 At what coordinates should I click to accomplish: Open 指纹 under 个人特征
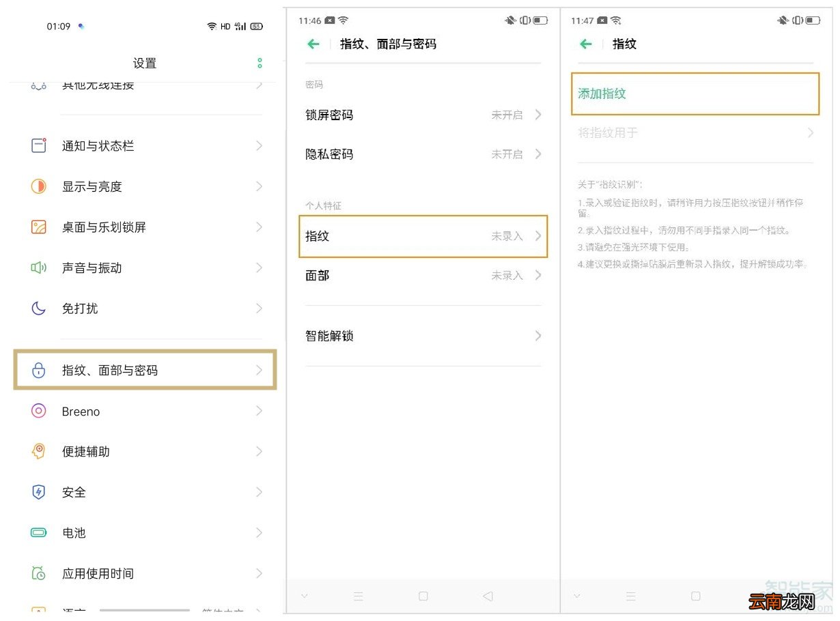click(x=423, y=236)
